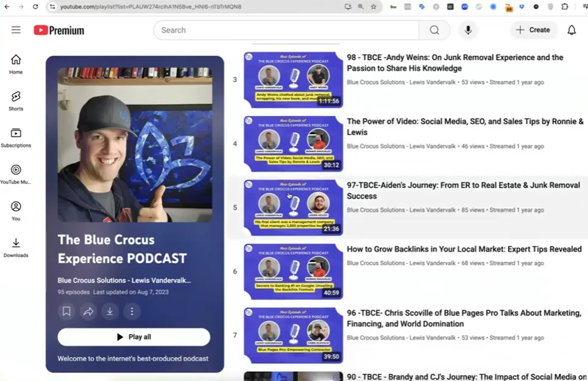Open Home in the sidebar
This screenshot has width=588, height=381.
coord(15,64)
